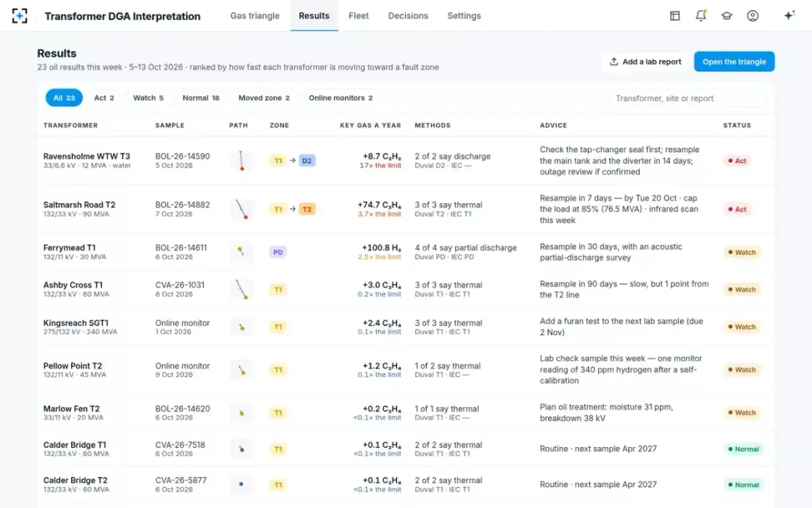Viewport: 812px width, 508px height.
Task: Open the layout panel icon in header
Action: pos(675,16)
